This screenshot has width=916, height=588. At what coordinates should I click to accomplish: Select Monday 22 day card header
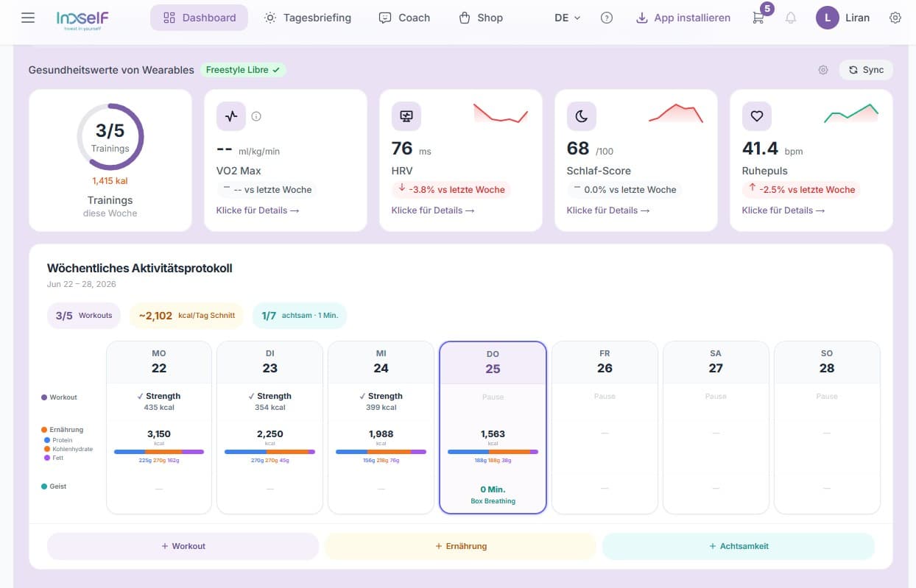point(159,362)
